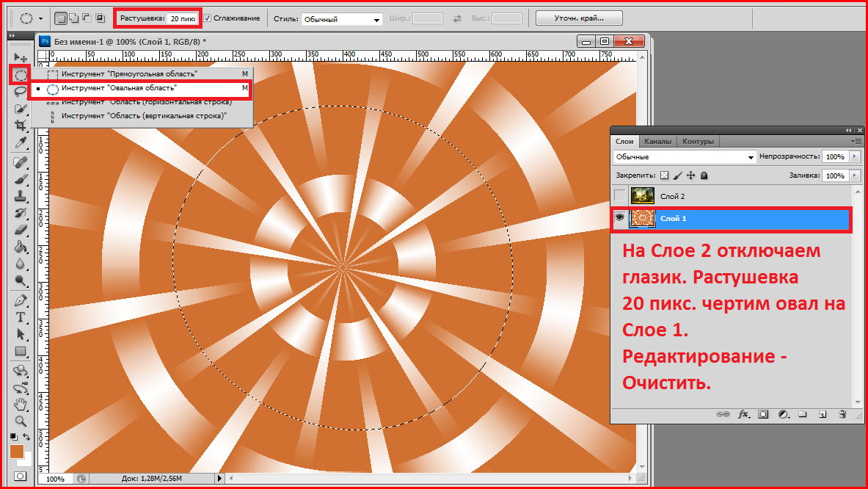
Task: Select the 3D Camera Orbit tool
Action: click(21, 388)
